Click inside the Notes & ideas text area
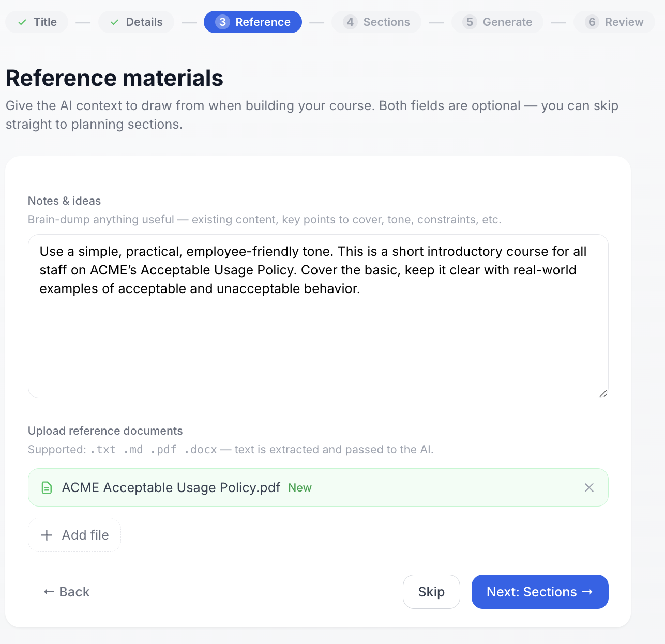665x644 pixels. tap(318, 316)
